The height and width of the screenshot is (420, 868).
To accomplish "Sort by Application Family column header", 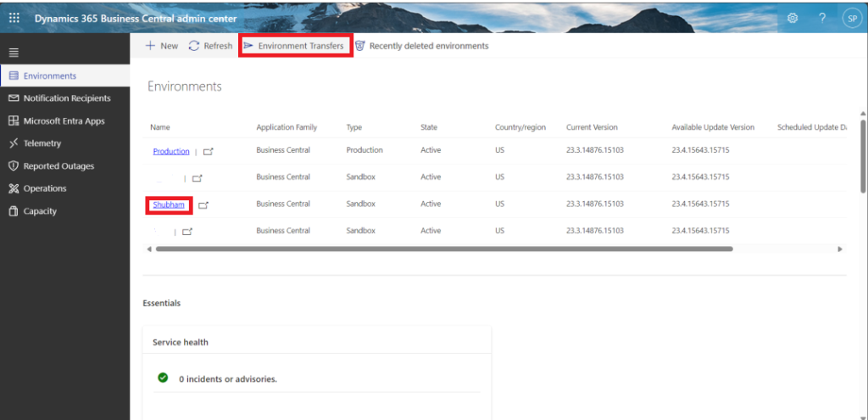I will tap(287, 127).
